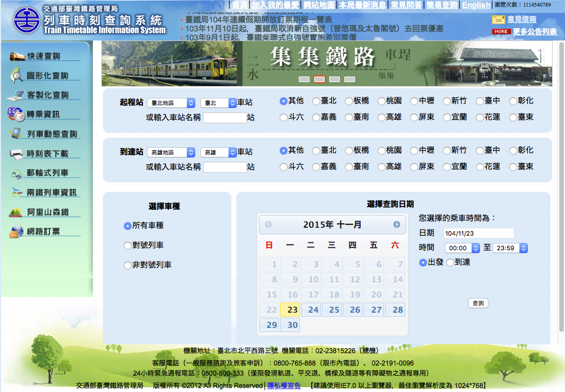Select 宜蘭 radio for departure station
This screenshot has width=565, height=392.
(446, 118)
